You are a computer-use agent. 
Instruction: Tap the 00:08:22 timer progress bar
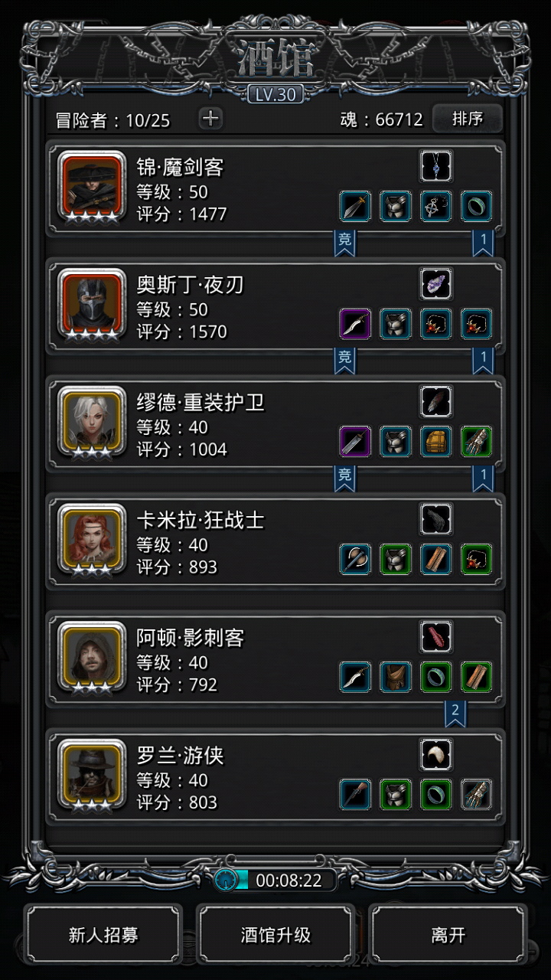(275, 880)
